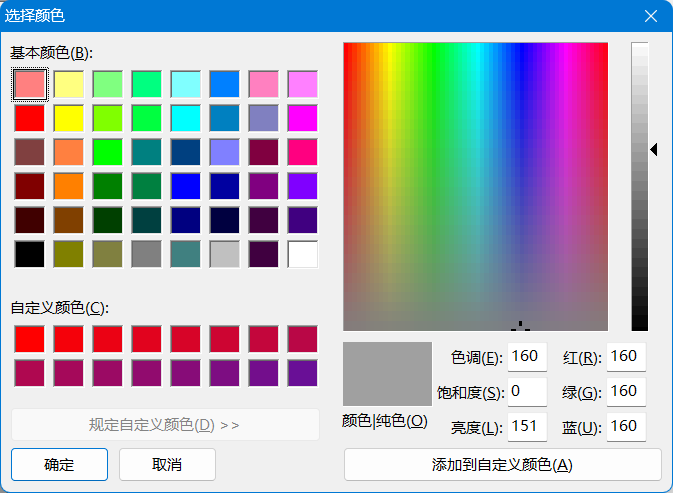Select the selected salmon pink basic color
Viewport: 673px width, 493px height.
[x=30, y=85]
